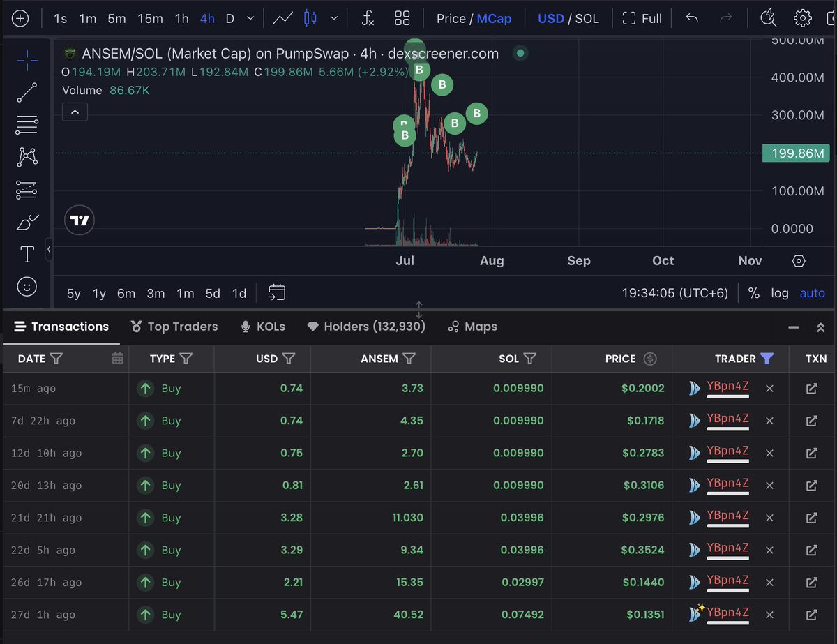Select the brush drawing tool
The height and width of the screenshot is (644, 837).
click(27, 222)
